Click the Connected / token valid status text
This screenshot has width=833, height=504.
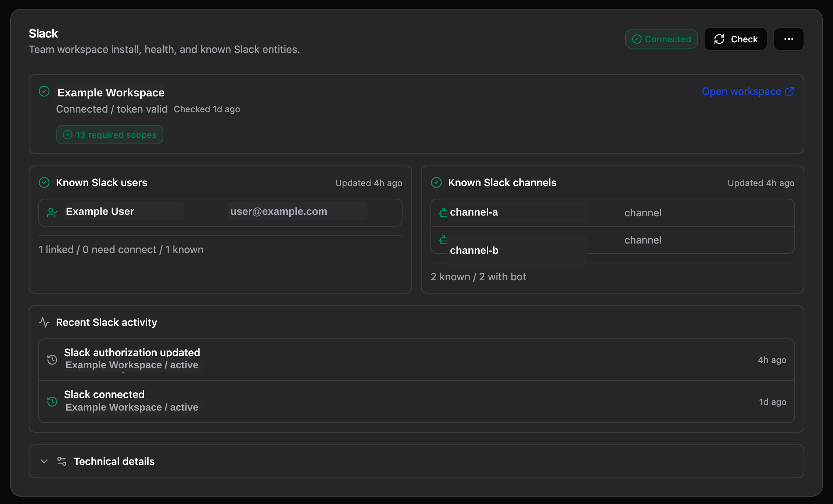[112, 109]
